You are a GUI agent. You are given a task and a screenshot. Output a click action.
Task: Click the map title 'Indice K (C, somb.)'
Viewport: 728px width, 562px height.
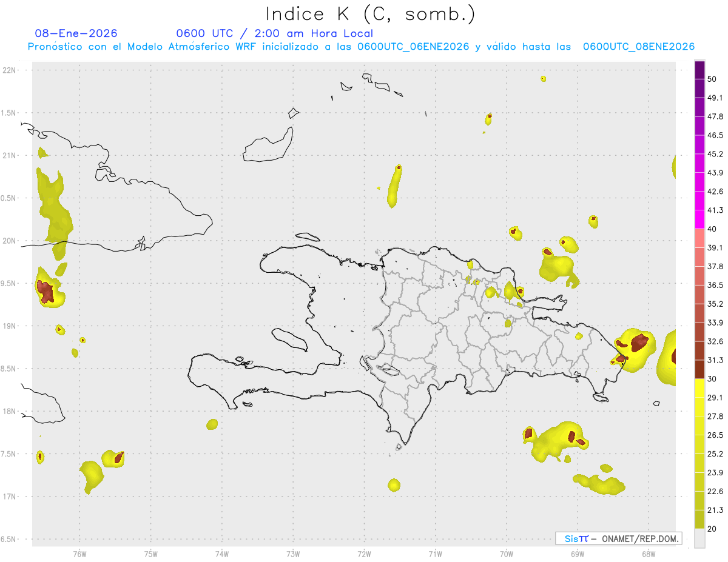point(370,13)
